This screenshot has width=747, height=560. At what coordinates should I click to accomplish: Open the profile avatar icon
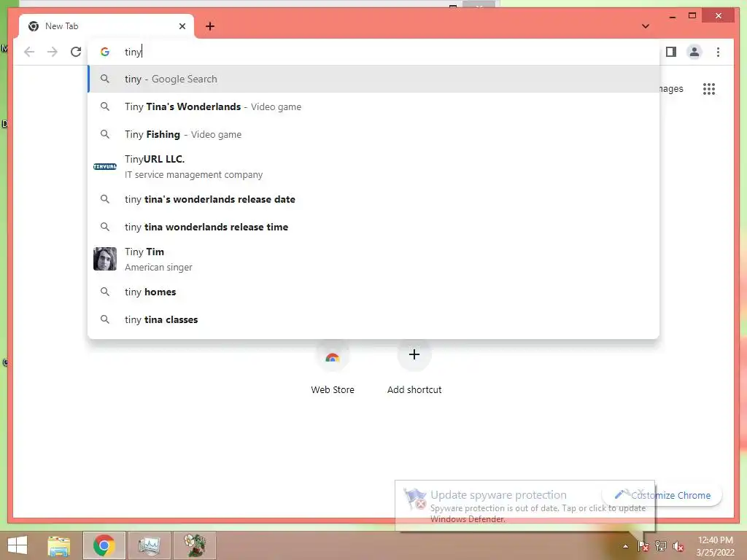[x=694, y=52]
